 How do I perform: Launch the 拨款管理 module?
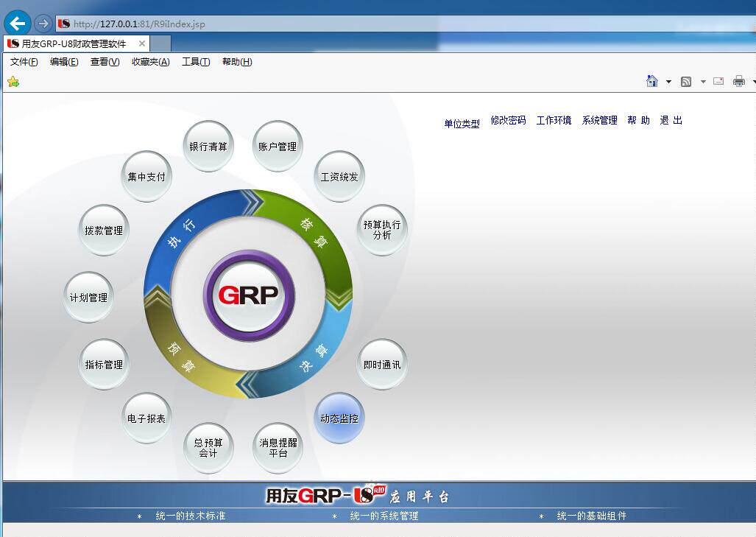tap(104, 230)
